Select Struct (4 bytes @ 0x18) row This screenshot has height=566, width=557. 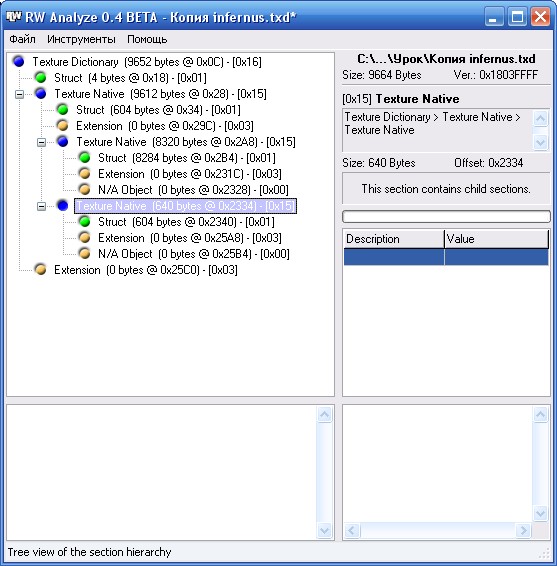[130, 78]
